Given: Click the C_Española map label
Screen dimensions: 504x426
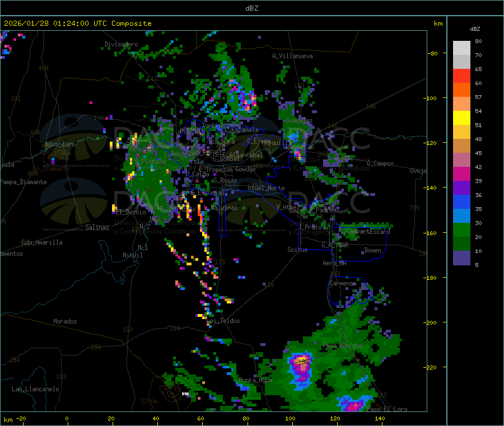Looking at the screenshot, I should [x=241, y=130].
